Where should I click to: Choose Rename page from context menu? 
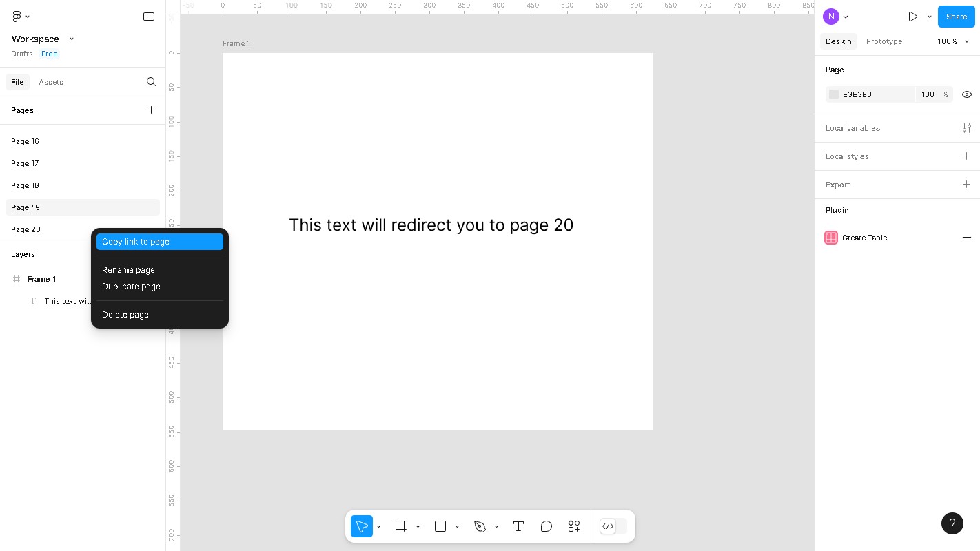pyautogui.click(x=160, y=270)
